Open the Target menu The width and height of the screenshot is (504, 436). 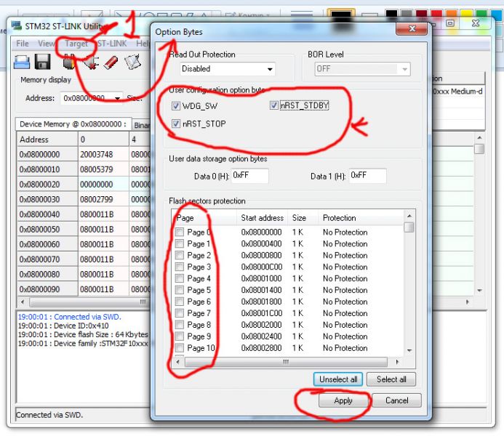coord(76,44)
